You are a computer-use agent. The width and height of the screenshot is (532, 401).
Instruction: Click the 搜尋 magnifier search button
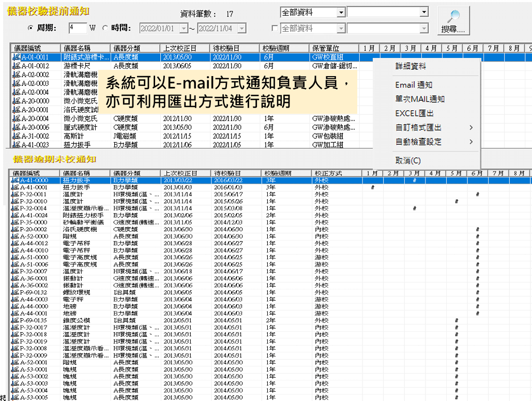click(453, 21)
